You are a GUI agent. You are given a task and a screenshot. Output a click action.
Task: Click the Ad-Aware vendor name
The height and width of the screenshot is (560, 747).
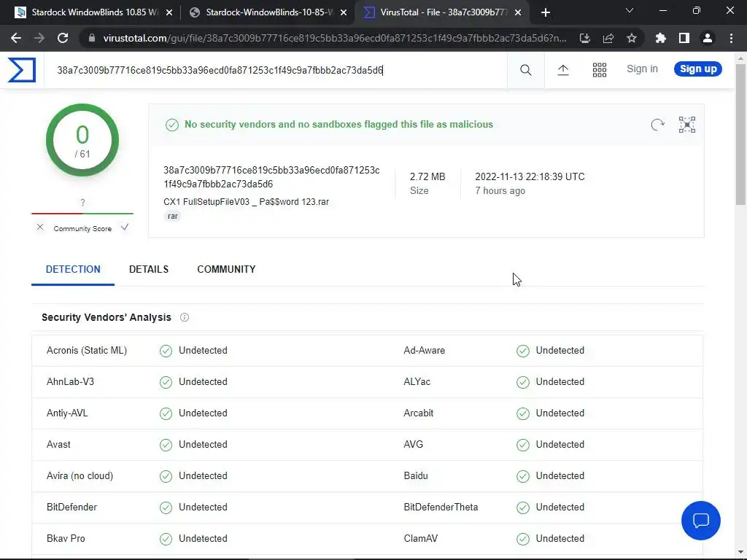425,351
